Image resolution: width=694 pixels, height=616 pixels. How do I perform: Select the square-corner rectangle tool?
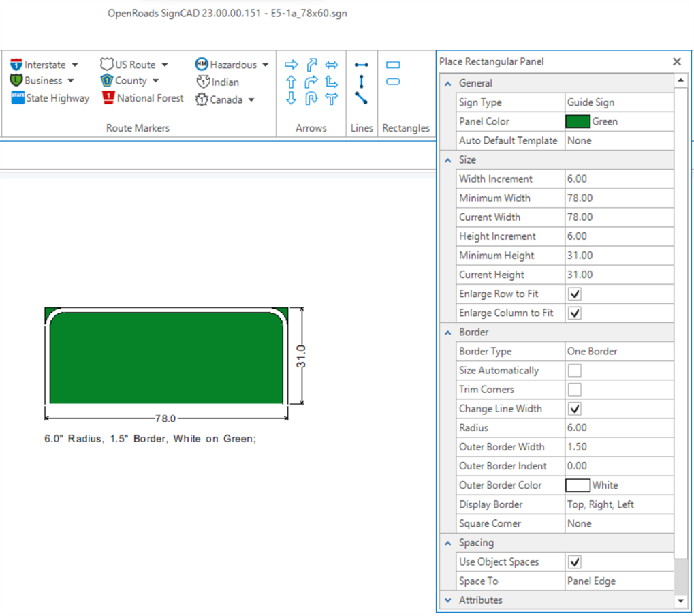pyautogui.click(x=393, y=65)
